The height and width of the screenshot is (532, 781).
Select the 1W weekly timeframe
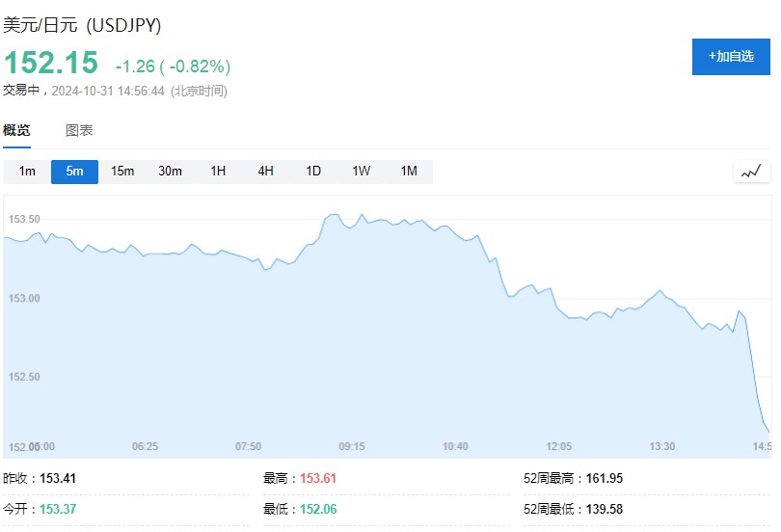click(x=361, y=172)
